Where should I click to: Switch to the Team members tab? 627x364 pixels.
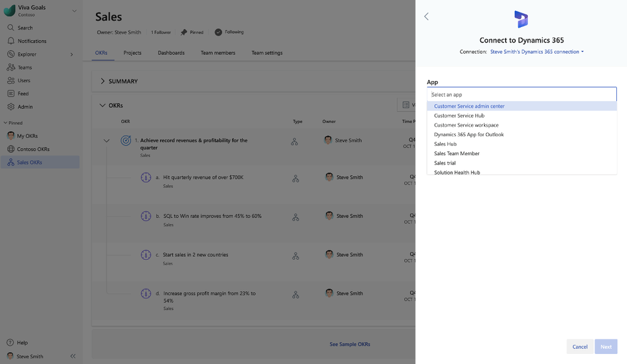point(218,53)
